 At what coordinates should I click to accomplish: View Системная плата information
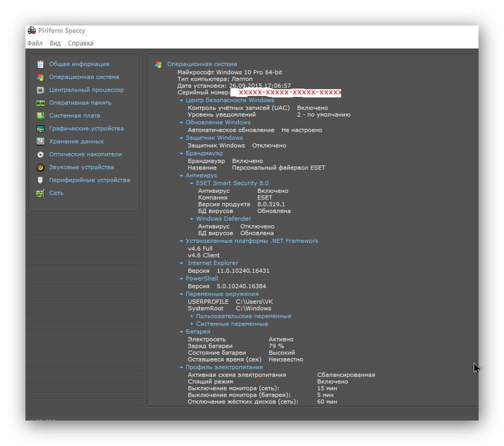(x=74, y=116)
